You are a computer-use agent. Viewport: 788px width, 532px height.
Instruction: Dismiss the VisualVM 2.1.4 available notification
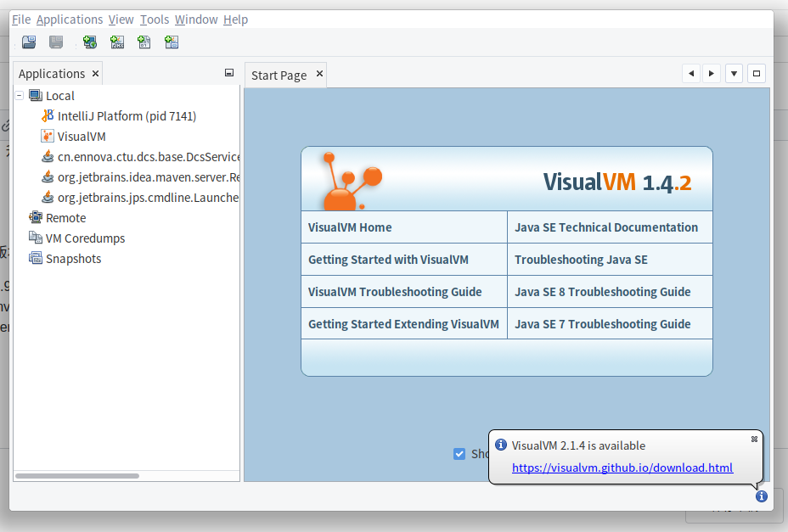coord(754,439)
